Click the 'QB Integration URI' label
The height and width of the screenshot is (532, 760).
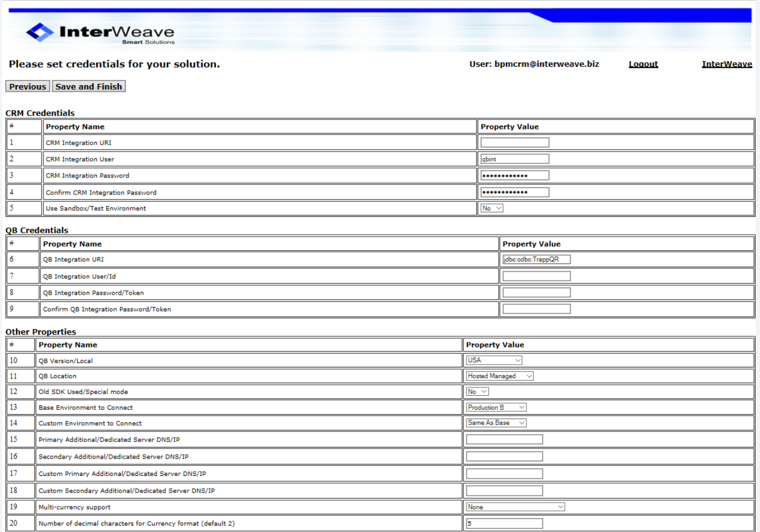click(73, 260)
